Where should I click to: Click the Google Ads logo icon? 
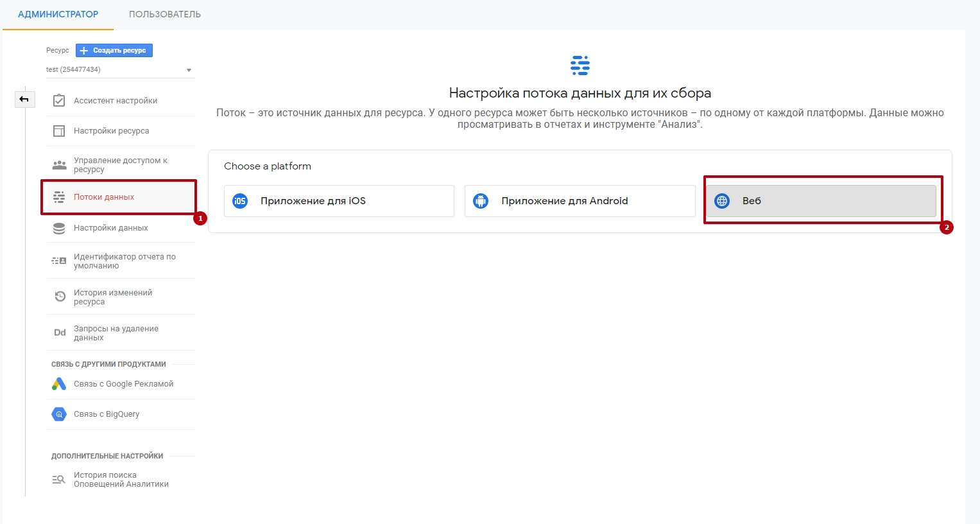coord(59,384)
